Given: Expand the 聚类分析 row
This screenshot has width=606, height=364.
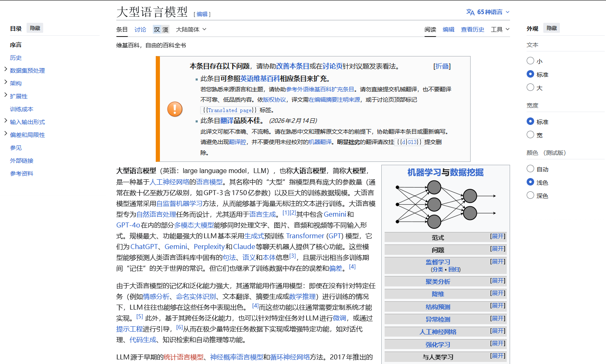Looking at the screenshot, I should pyautogui.click(x=498, y=281).
